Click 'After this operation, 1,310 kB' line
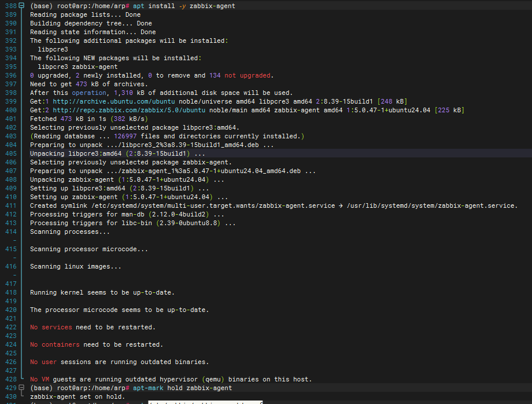The image size is (532, 404). point(161,93)
